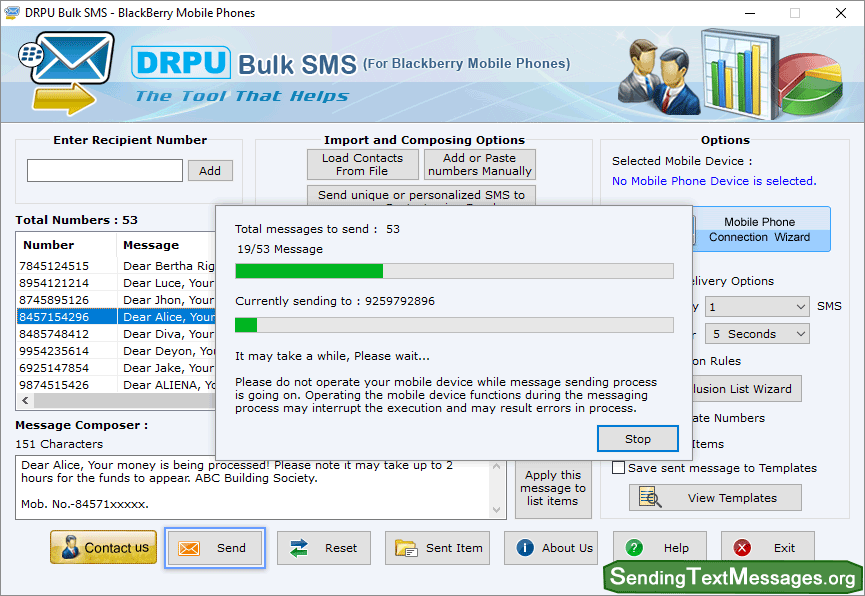Click 'Currently sending to : 9259792896' text
The image size is (865, 596).
coord(335,301)
